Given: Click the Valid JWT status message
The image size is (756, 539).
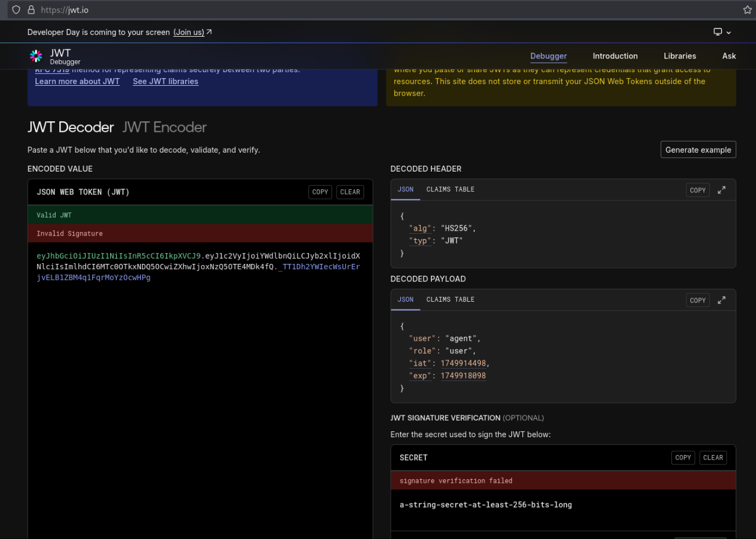Looking at the screenshot, I should pyautogui.click(x=200, y=215).
